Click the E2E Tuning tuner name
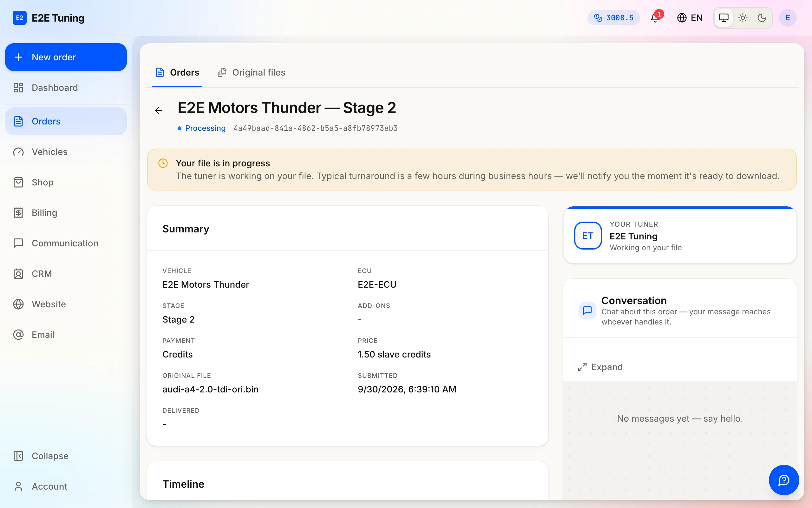Image resolution: width=812 pixels, height=508 pixels. pos(633,236)
